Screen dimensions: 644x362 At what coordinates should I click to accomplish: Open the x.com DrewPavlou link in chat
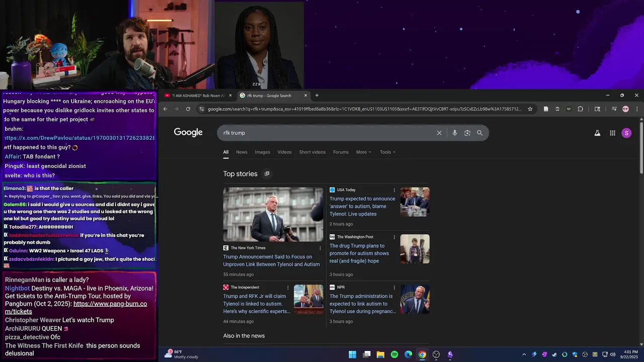pos(79,138)
